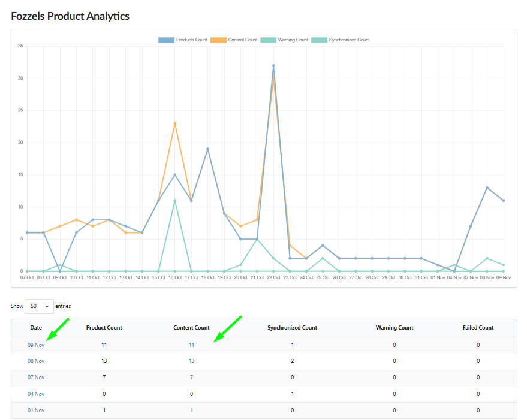The height and width of the screenshot is (420, 527).
Task: Sort by the Warning Count column header
Action: point(395,328)
